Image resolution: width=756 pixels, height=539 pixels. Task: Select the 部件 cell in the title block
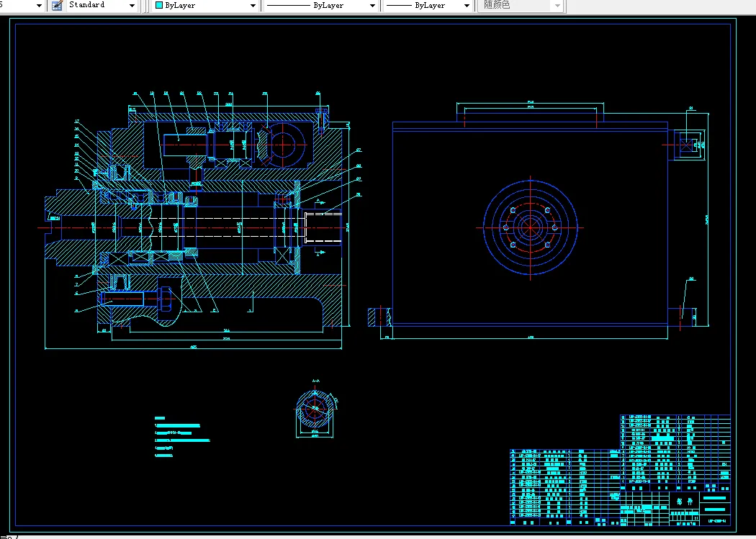tap(683, 501)
